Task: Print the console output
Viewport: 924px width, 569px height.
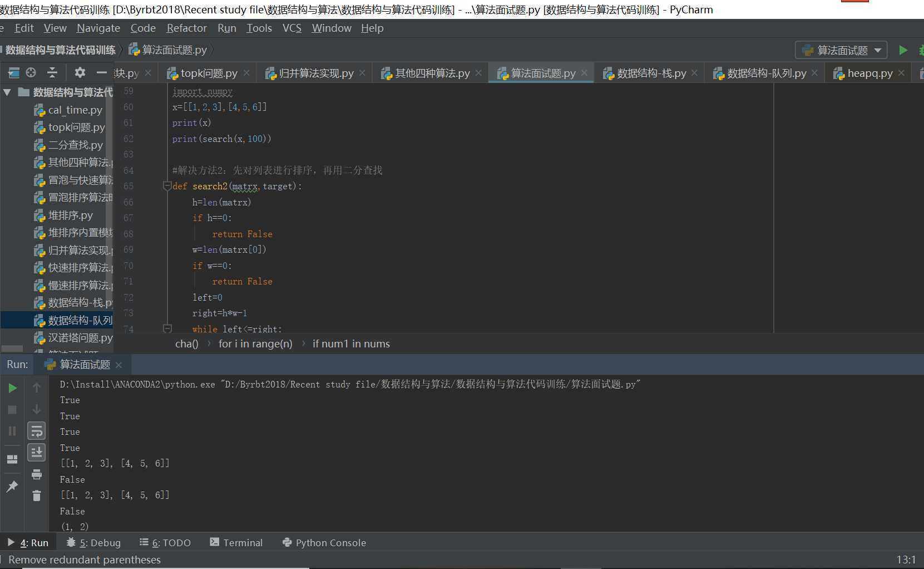Action: (37, 474)
